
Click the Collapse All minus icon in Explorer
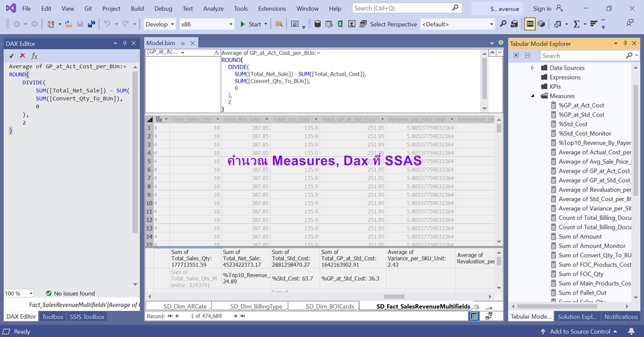528,56
